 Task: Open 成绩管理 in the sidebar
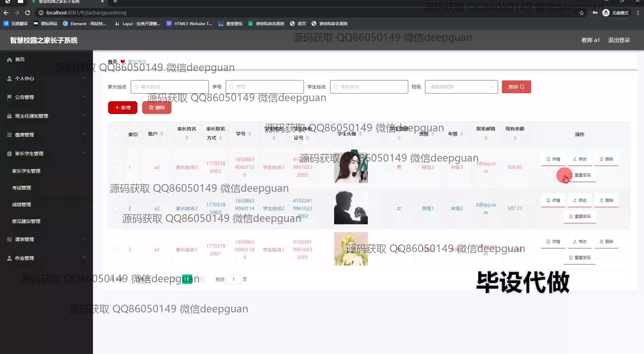[21, 204]
